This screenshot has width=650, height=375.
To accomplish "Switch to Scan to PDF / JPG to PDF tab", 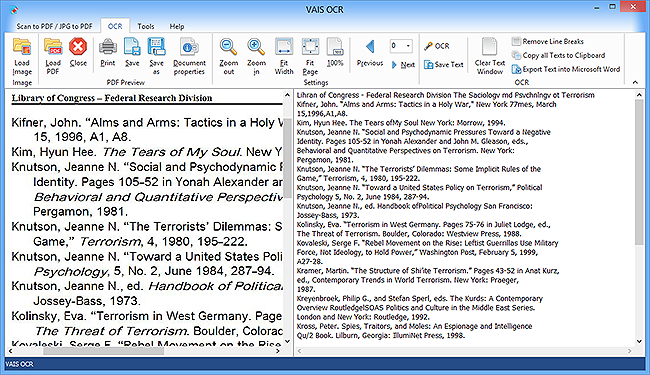I will point(54,26).
